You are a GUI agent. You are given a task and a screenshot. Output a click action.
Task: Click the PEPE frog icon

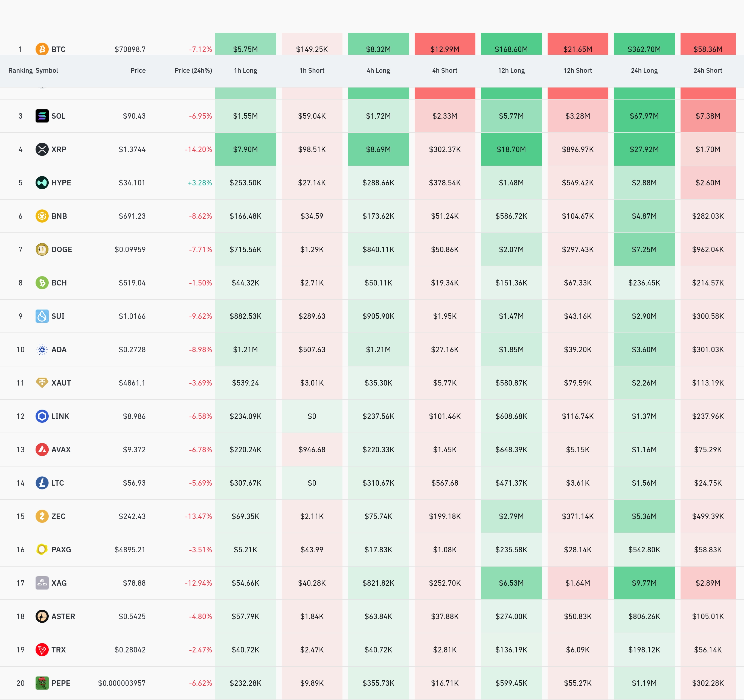pyautogui.click(x=42, y=683)
